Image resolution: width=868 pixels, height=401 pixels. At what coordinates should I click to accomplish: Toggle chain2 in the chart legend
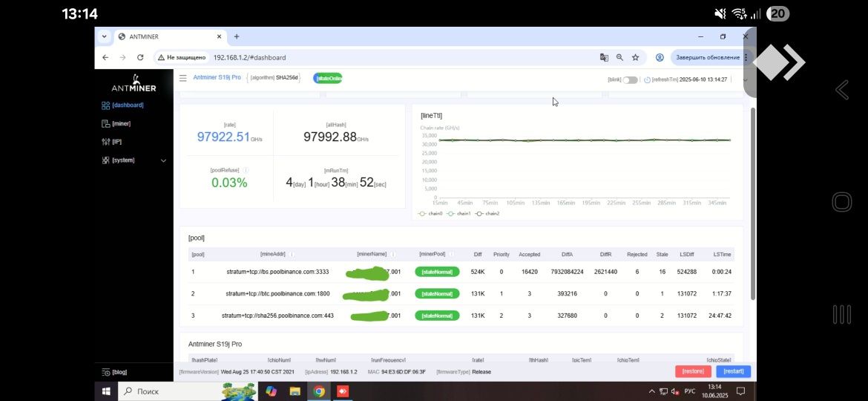[487, 213]
